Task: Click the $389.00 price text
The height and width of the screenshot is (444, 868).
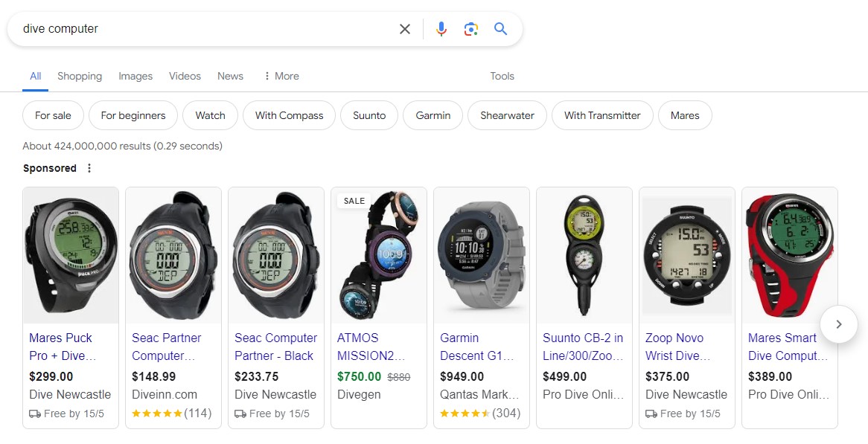Action: [770, 376]
